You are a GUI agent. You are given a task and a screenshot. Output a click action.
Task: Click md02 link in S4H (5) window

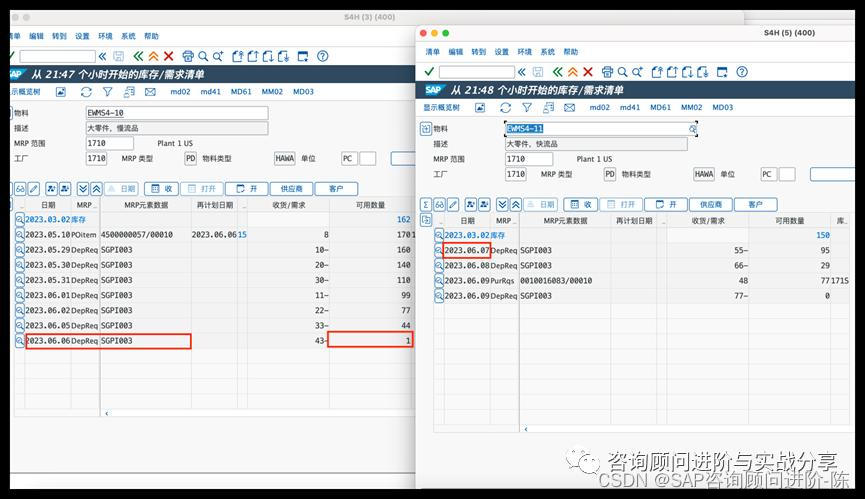(x=599, y=108)
